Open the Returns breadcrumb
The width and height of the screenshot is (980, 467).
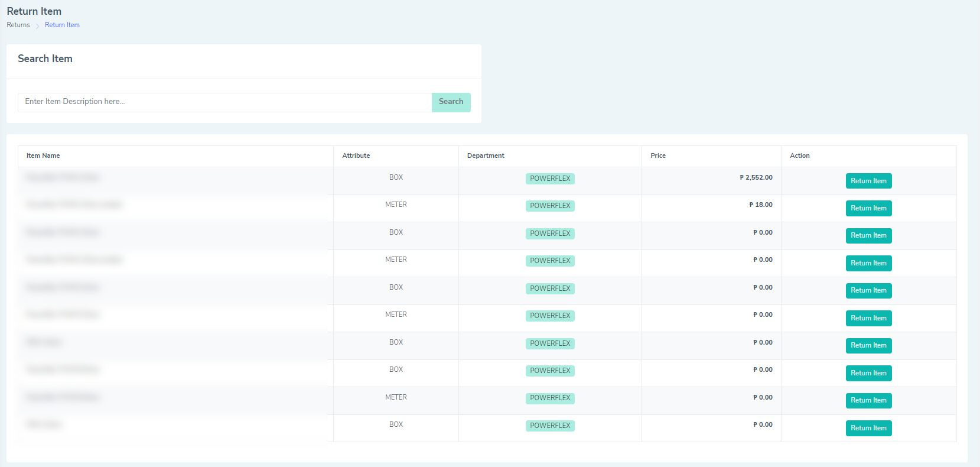click(x=18, y=25)
